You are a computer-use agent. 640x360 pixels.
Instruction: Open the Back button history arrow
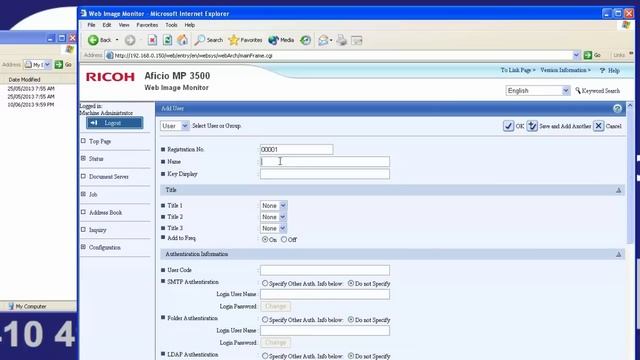(117, 40)
